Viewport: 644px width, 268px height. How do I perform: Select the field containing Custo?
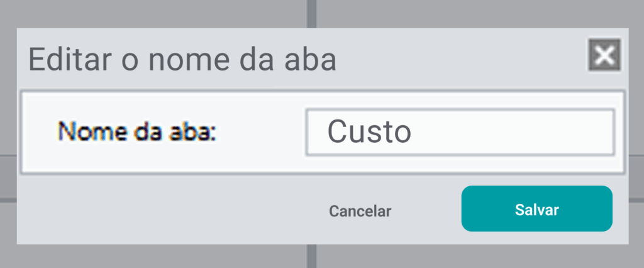459,132
